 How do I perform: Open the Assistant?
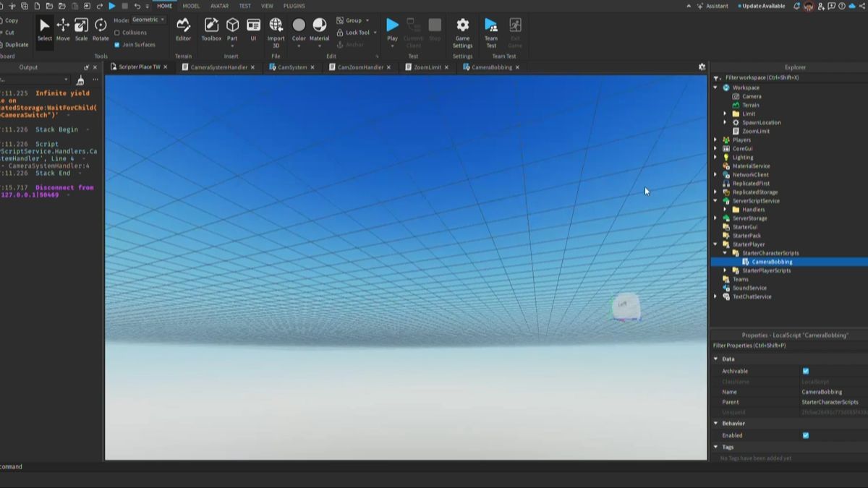tap(713, 6)
